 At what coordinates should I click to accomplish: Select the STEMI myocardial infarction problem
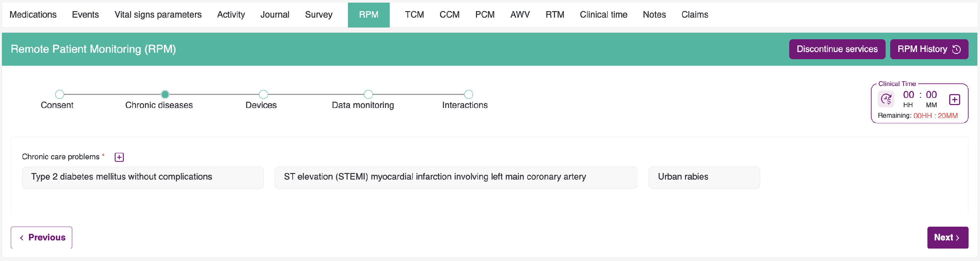[x=456, y=177]
